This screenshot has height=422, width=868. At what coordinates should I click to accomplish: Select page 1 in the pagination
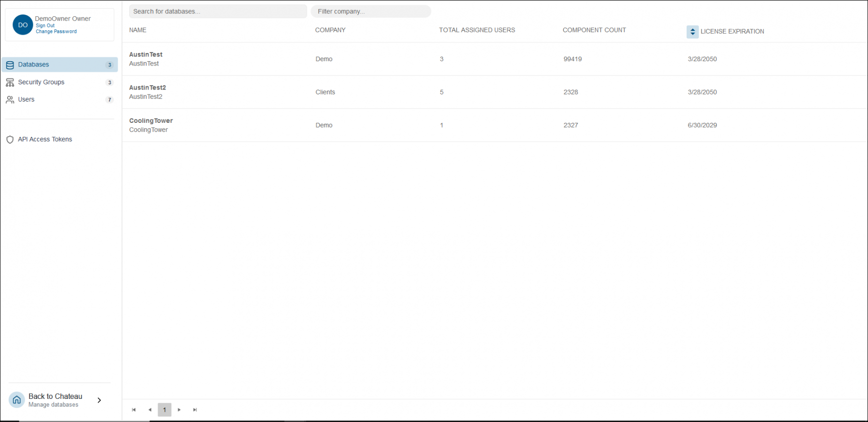pyautogui.click(x=164, y=410)
